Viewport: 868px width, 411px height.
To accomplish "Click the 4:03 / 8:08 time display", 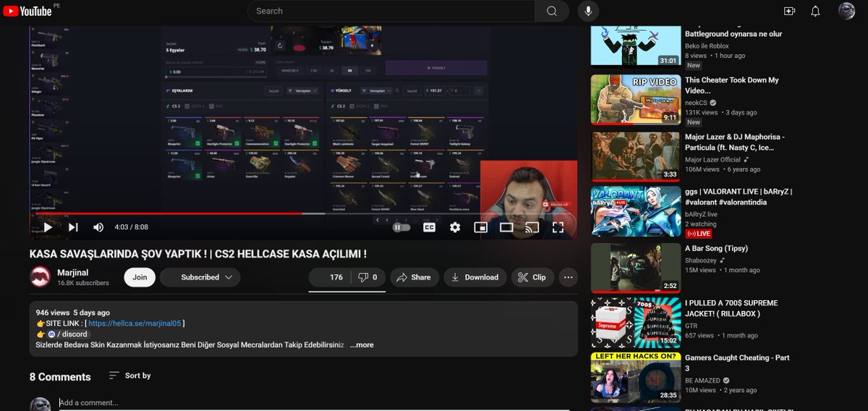I will point(131,227).
